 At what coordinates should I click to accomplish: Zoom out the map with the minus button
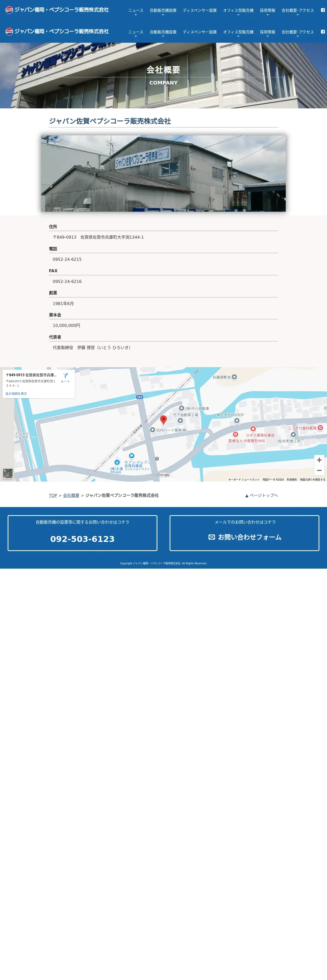click(319, 471)
